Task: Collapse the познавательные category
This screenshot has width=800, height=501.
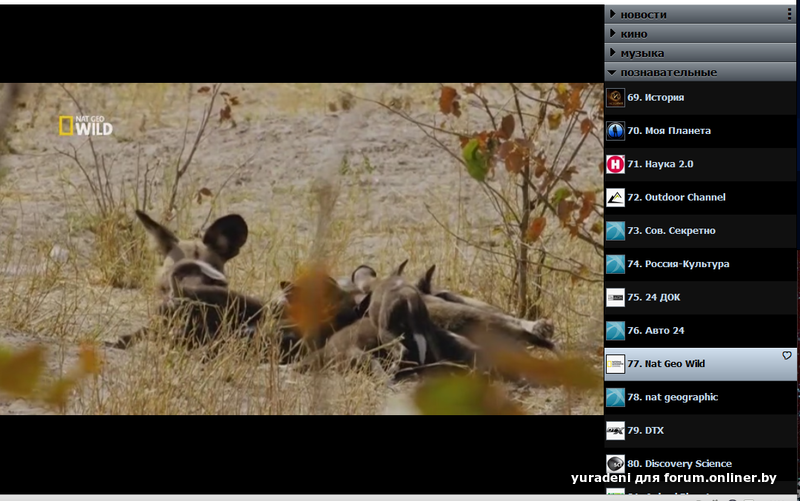Action: [x=700, y=72]
